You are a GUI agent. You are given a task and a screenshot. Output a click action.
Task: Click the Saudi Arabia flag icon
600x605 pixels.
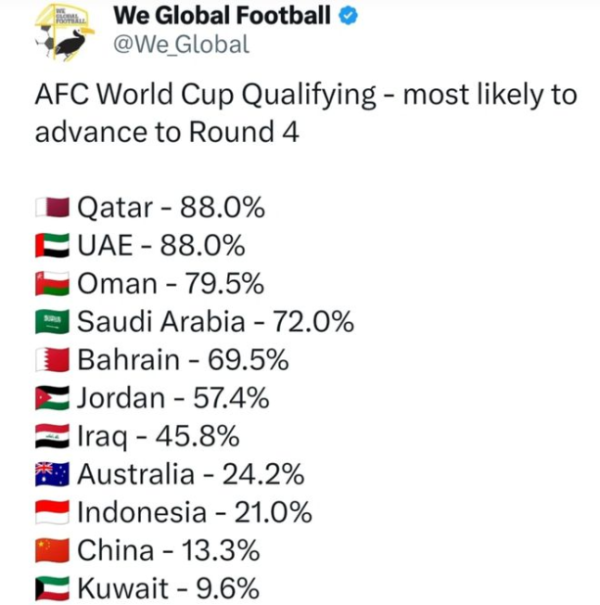pyautogui.click(x=53, y=322)
